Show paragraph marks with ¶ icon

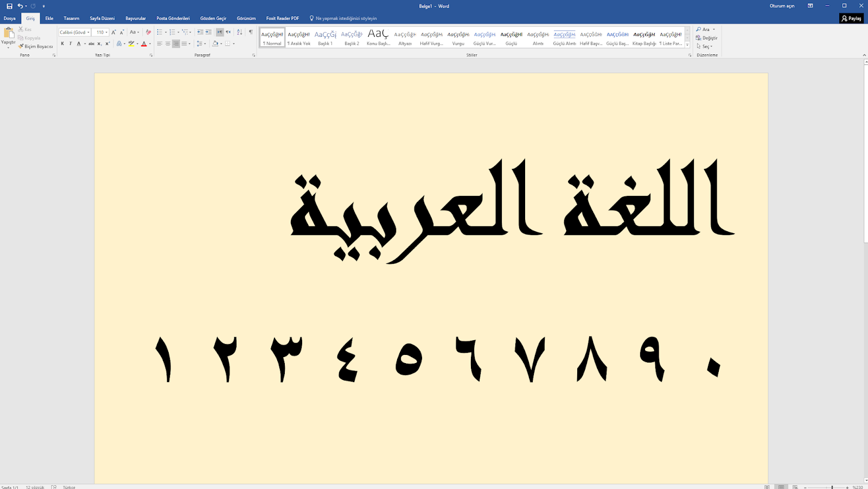[x=251, y=32]
